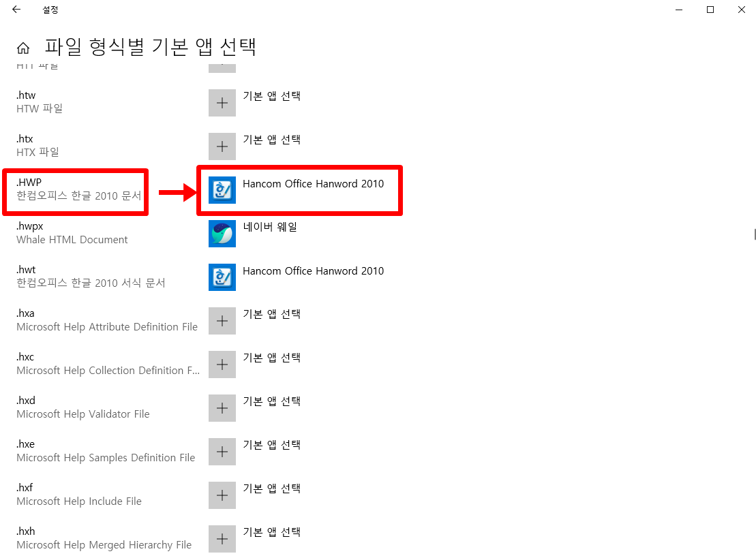Click 기본 앱 선택 label for .hxa
The image size is (756, 558).
click(x=272, y=314)
